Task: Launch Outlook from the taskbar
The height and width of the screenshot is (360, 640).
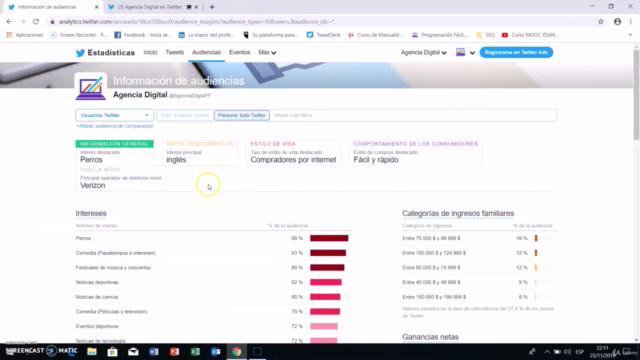Action: point(216,351)
